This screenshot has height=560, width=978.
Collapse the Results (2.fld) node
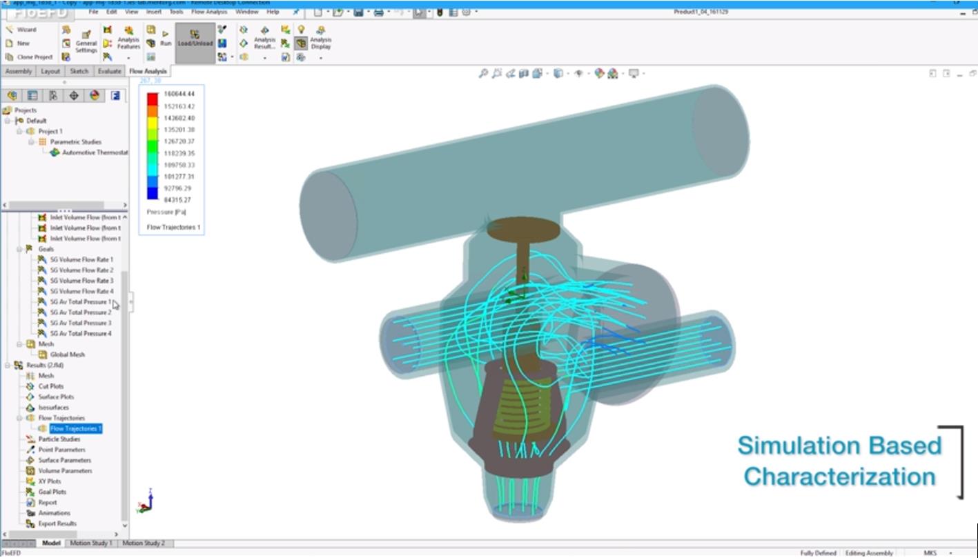coord(8,365)
